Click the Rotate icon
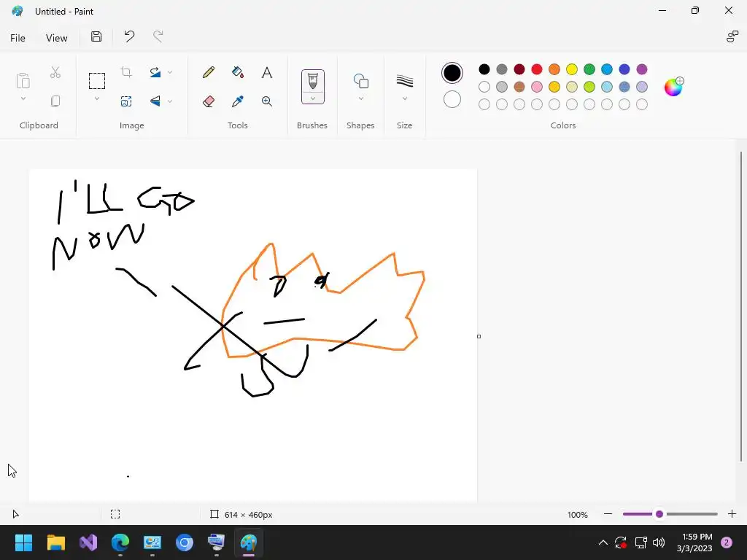Viewport: 747px width, 560px height. (155, 72)
